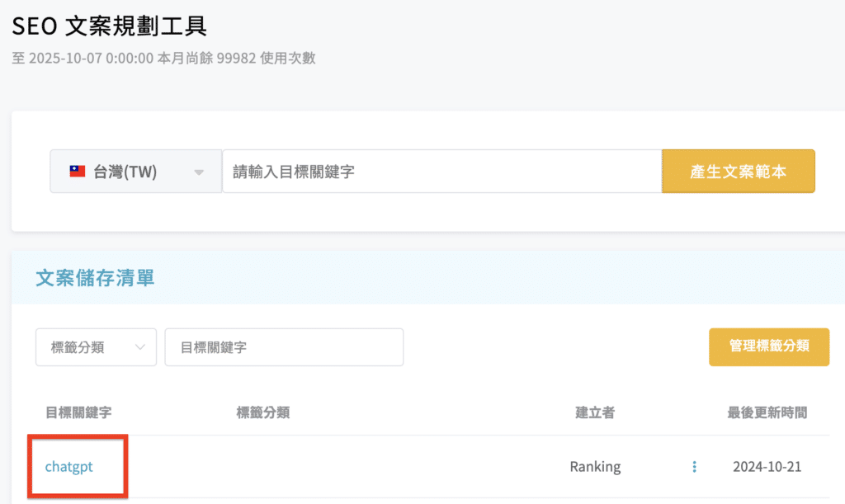Sort by 目標關鍵字 column header
Screen dimensions: 845x504
(x=78, y=412)
